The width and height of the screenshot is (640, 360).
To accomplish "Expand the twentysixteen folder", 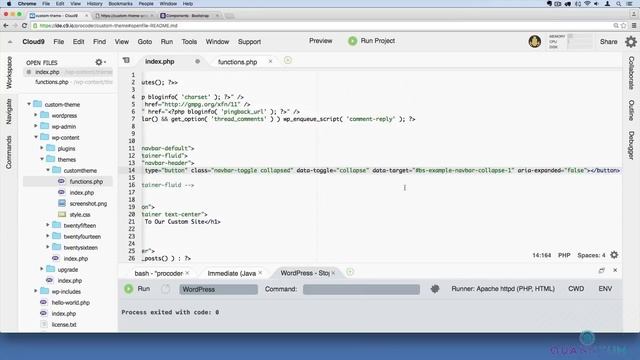I will tap(48, 247).
